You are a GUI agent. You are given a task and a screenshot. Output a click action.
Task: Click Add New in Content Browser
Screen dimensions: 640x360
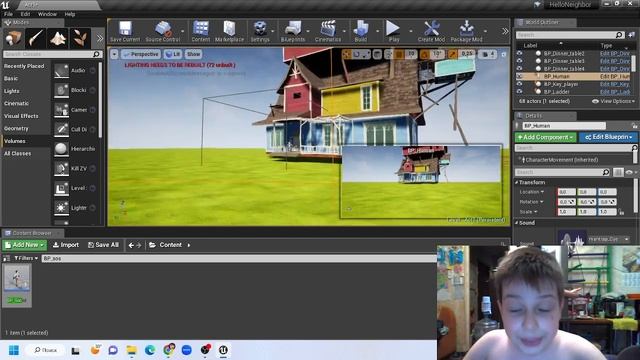(x=24, y=245)
